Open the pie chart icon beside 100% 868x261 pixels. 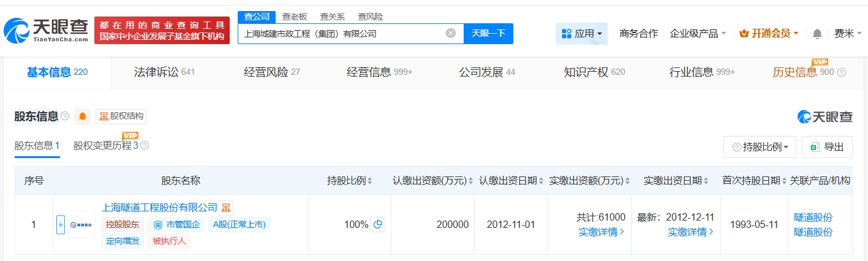(378, 224)
